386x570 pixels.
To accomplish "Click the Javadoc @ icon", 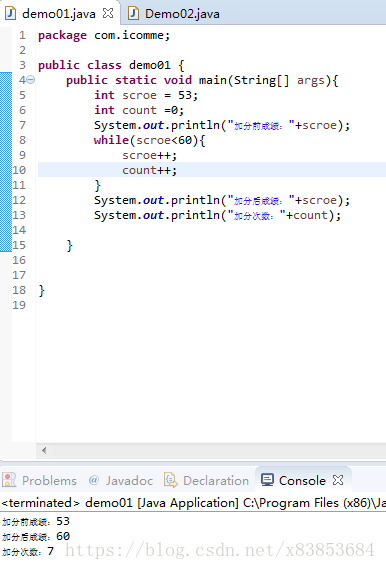I will point(94,480).
